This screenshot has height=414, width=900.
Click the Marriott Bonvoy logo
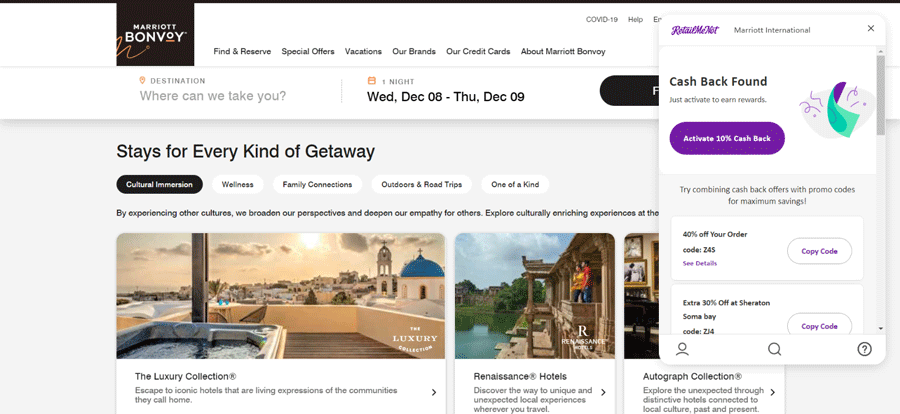click(x=155, y=35)
